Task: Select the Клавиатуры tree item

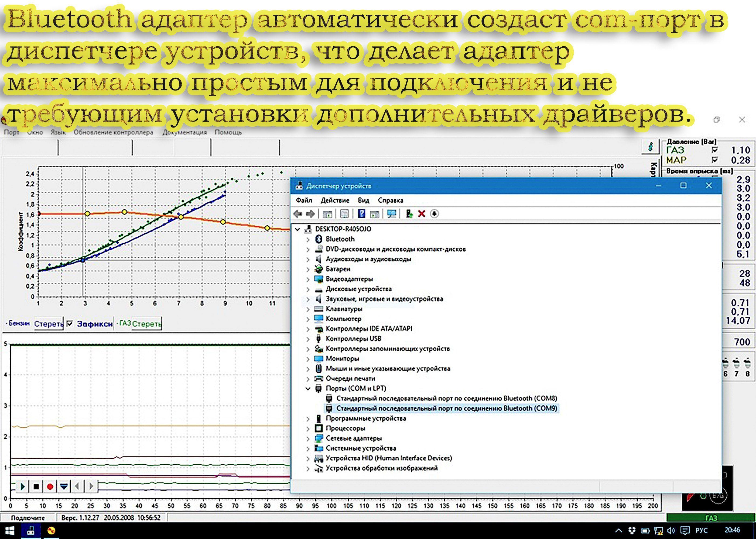Action: pyautogui.click(x=344, y=309)
